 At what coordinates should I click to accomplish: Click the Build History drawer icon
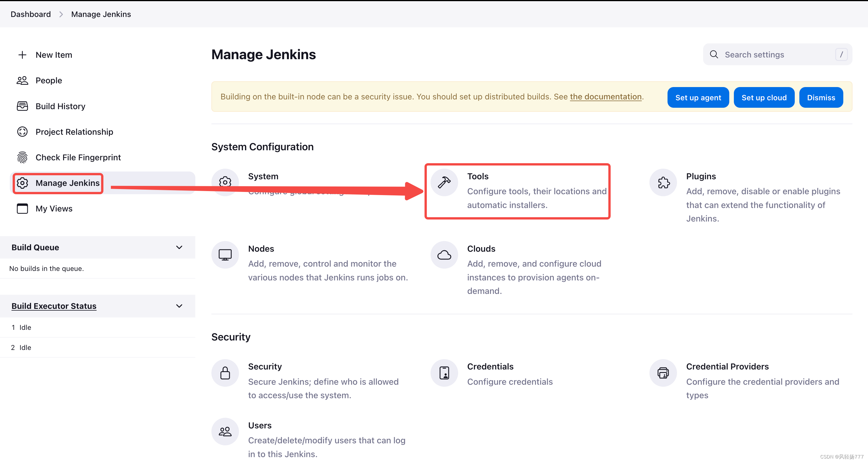(22, 106)
